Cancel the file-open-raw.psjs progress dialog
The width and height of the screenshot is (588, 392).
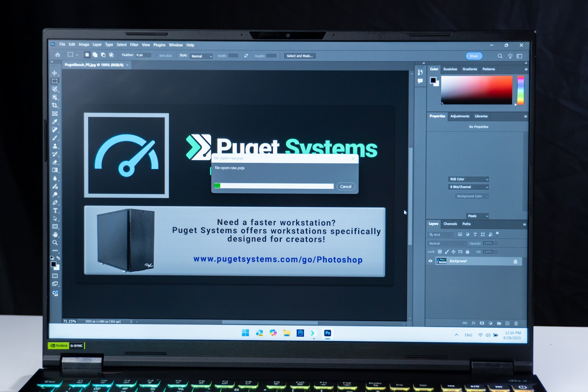[x=346, y=187]
